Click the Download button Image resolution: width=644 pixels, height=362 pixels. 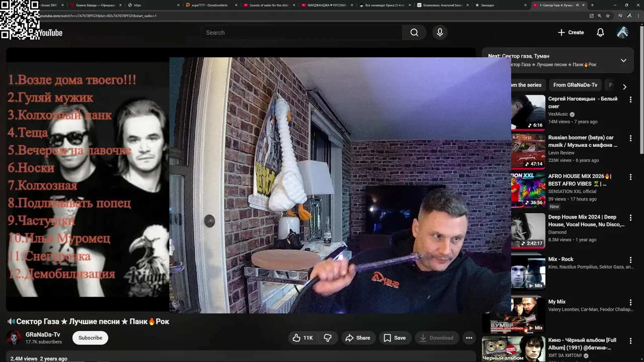coord(437,338)
